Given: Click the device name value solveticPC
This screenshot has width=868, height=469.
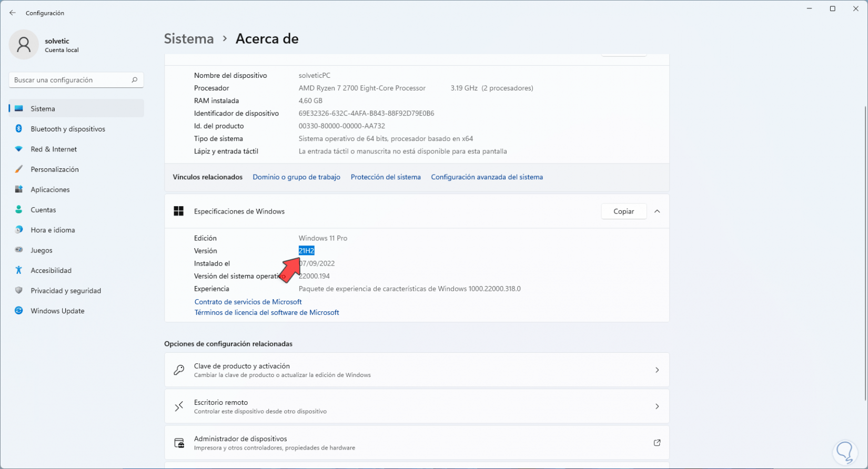Looking at the screenshot, I should click(315, 76).
